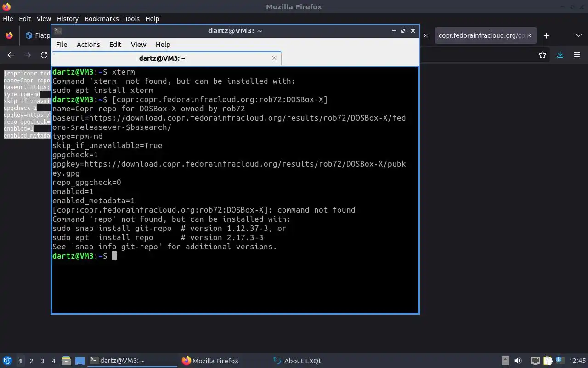Select the copr.fedorainfracloud.org Firefox tab
The width and height of the screenshot is (588, 368).
pyautogui.click(x=482, y=35)
